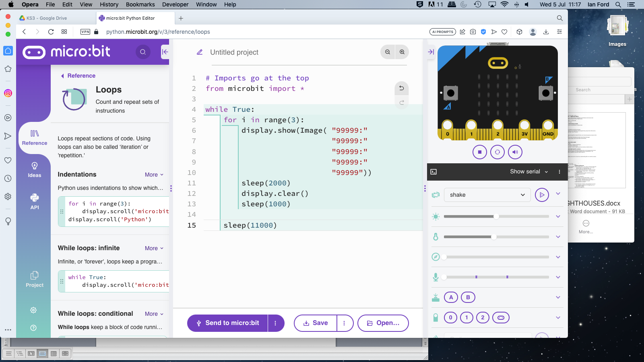644x362 pixels.
Task: Click Send to micro:bit button
Action: click(x=228, y=323)
